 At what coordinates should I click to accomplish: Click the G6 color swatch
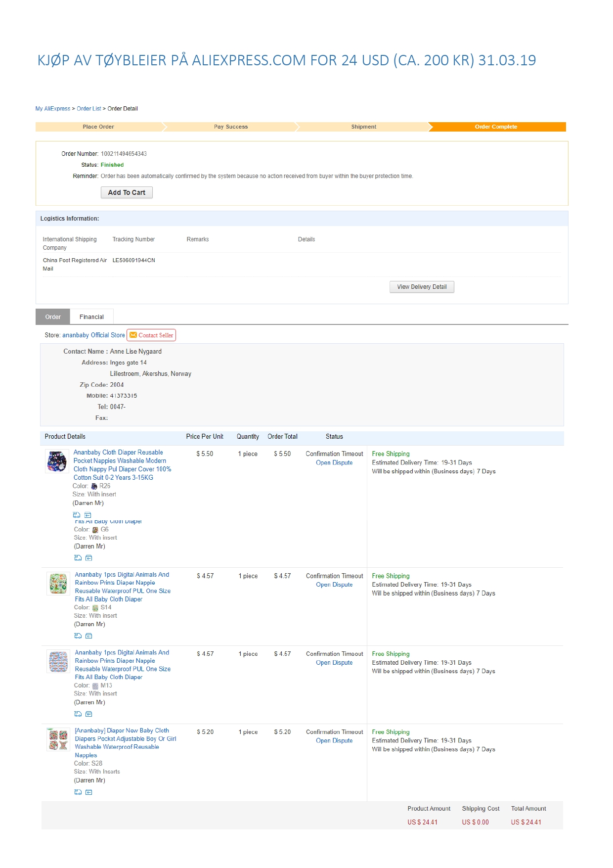tap(95, 530)
